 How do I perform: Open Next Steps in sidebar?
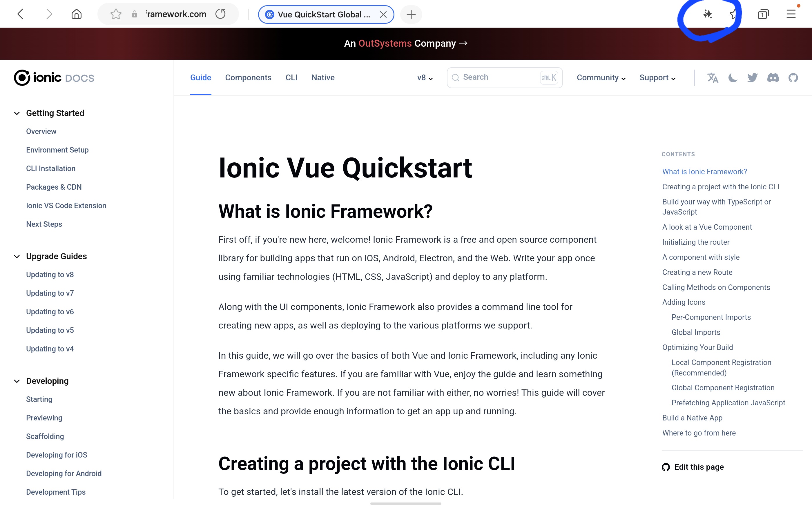tap(44, 224)
